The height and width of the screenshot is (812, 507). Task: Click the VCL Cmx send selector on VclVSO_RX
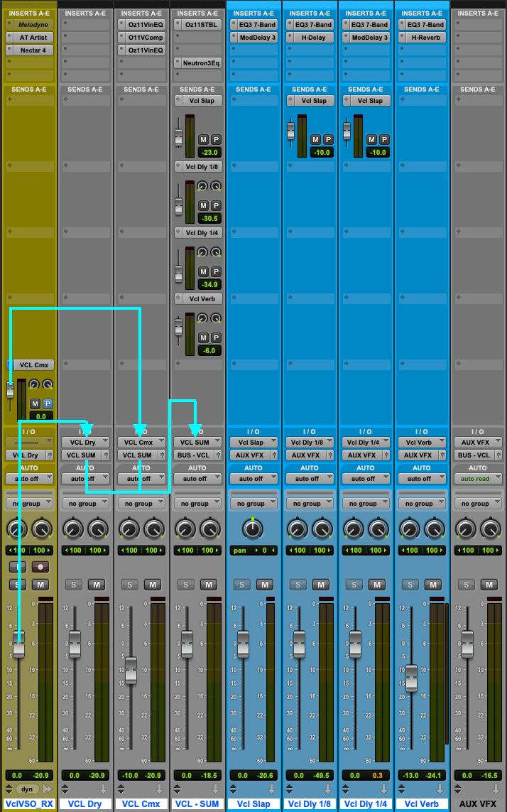pyautogui.click(x=33, y=365)
